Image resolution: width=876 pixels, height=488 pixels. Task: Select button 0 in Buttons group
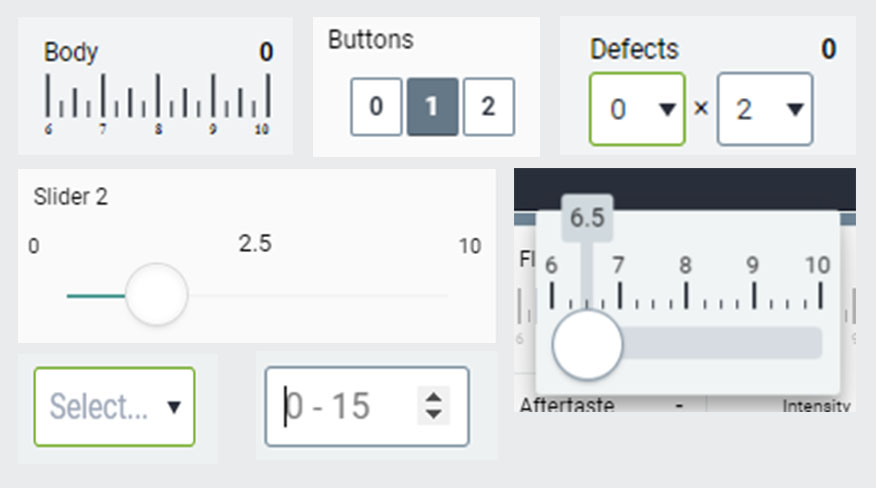click(376, 107)
